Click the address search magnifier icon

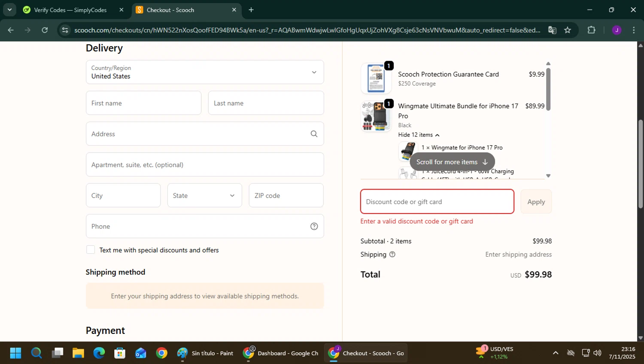point(314,134)
